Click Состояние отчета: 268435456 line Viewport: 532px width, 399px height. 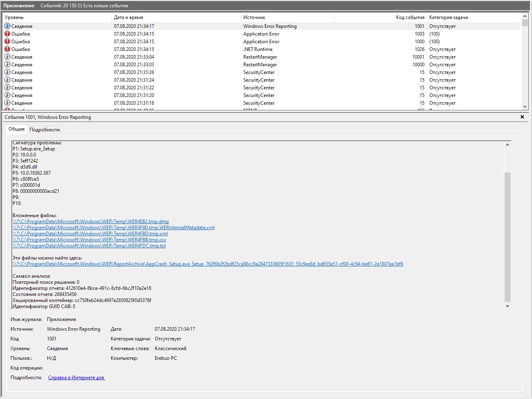44,294
